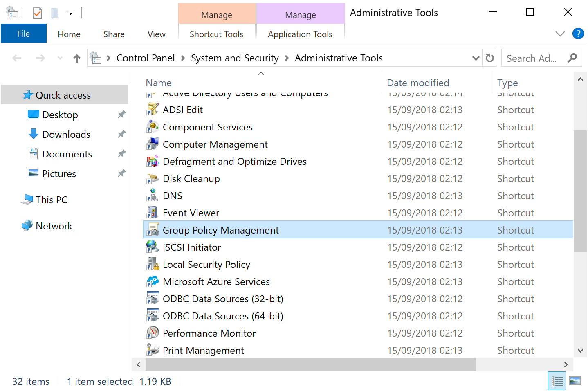Collapse the ribbon with the chevron

[x=560, y=34]
